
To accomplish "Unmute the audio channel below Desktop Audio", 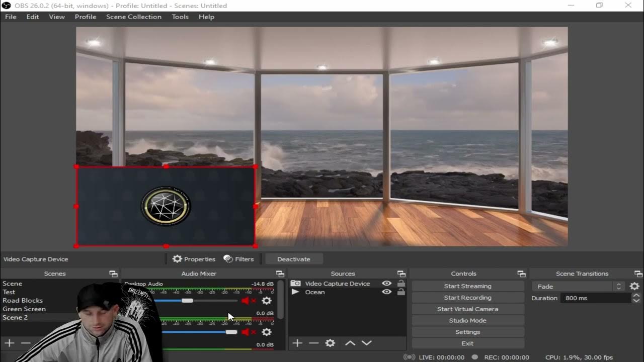I will tap(249, 332).
